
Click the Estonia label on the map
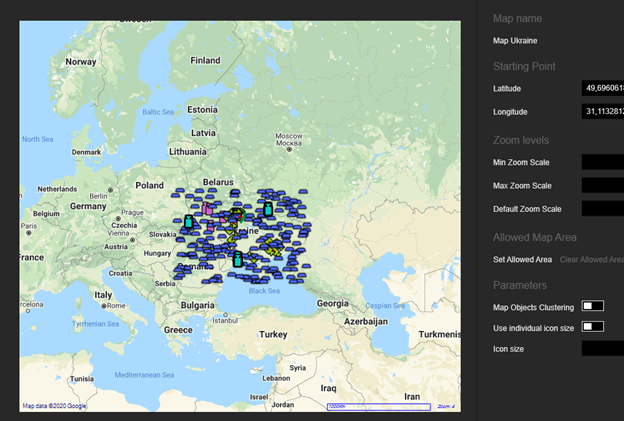202,110
